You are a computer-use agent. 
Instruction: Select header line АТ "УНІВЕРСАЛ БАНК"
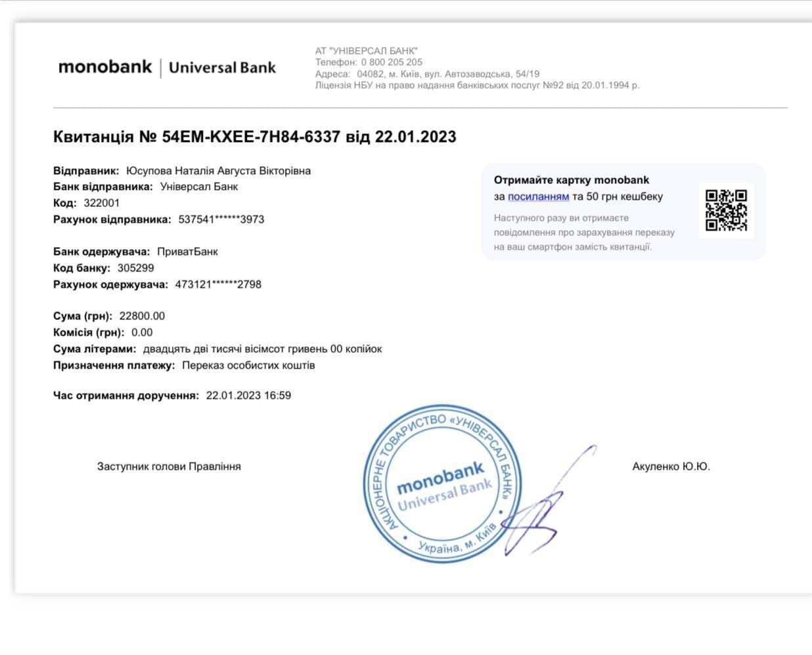[367, 51]
